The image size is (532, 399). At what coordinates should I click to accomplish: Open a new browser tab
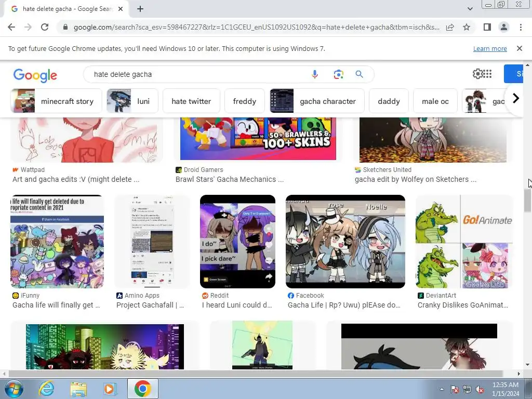tap(140, 9)
